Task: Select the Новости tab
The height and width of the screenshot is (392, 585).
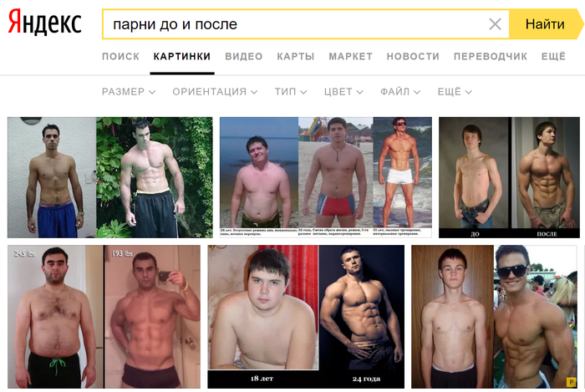Action: (x=413, y=56)
